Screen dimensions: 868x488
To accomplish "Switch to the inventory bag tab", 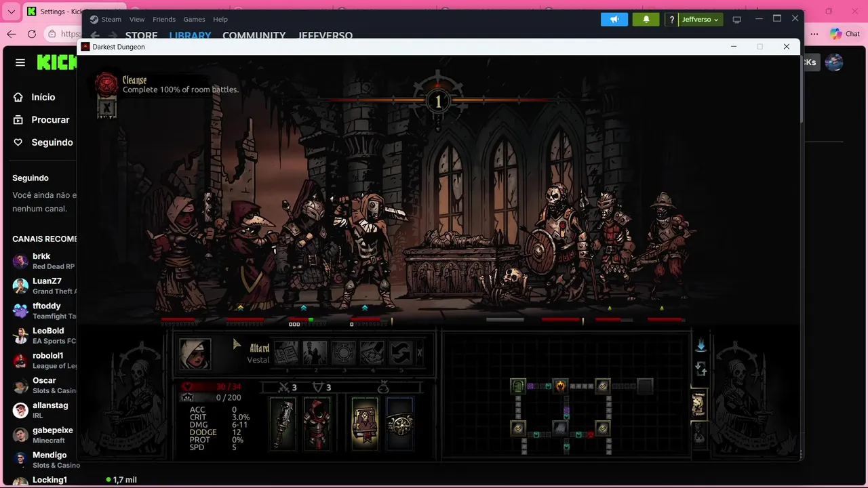I will 698,434.
